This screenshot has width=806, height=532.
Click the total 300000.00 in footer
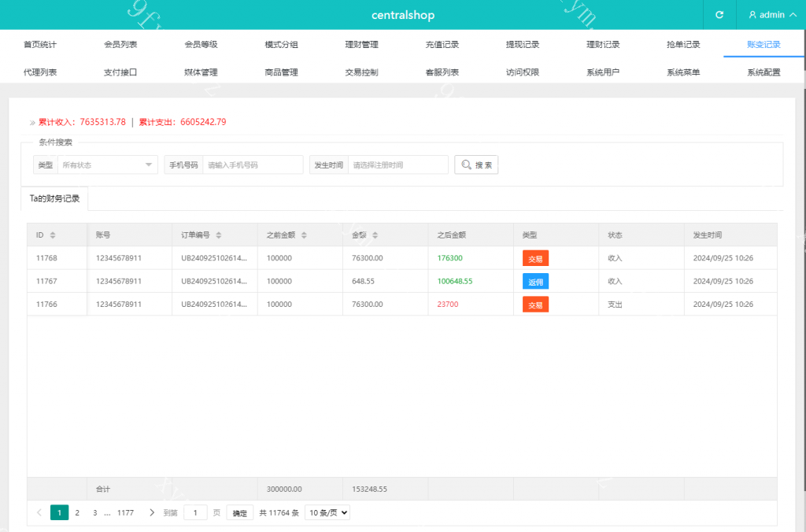(284, 489)
